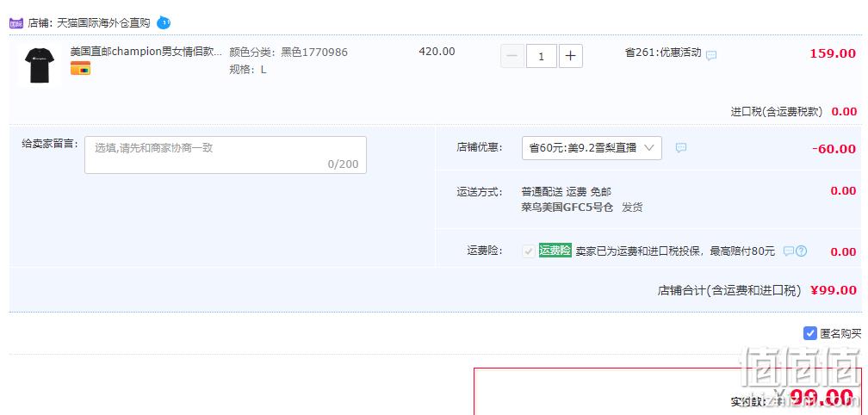This screenshot has width=868, height=415.
Task: Toggle the 匿名购买 checkbox
Action: (x=809, y=334)
